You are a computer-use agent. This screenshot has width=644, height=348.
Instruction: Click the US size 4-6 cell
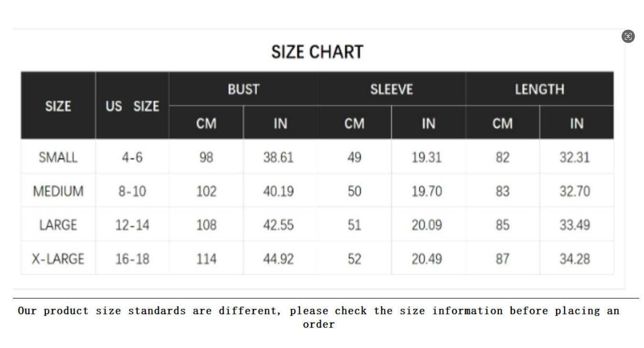pyautogui.click(x=132, y=157)
